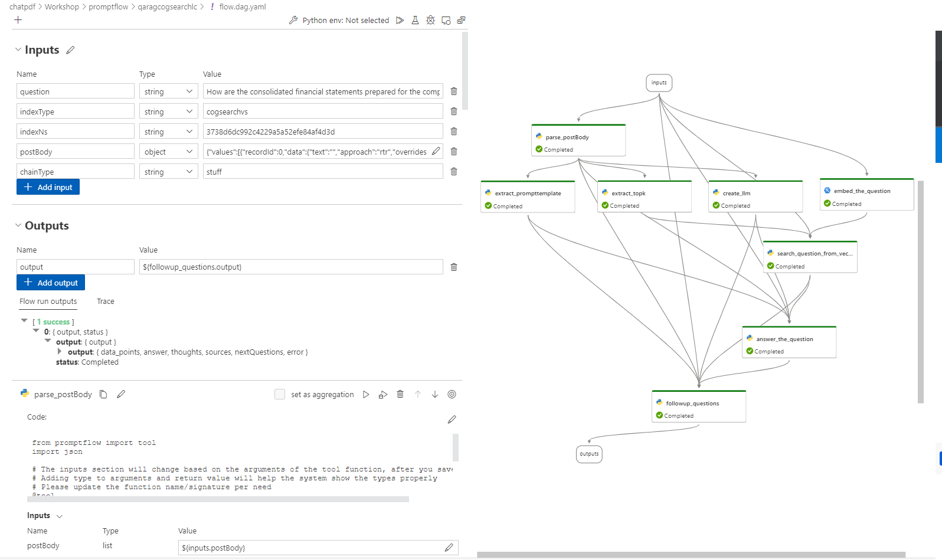Click the monitor preview icon in the toolbar
The width and height of the screenshot is (942, 560).
tap(446, 20)
